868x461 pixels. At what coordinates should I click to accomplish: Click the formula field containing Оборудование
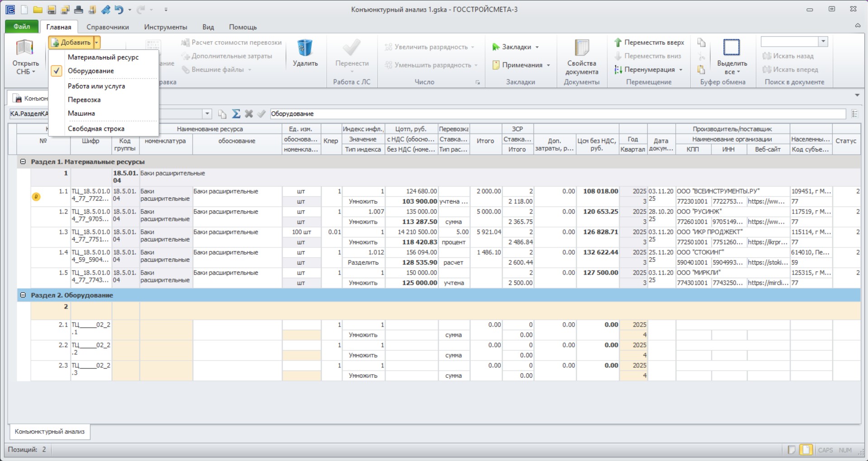click(558, 114)
